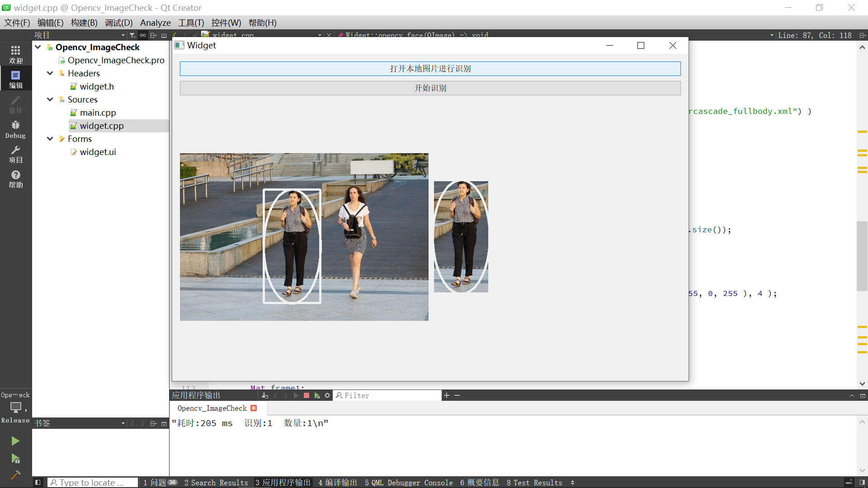Open the Analyze menu

155,23
